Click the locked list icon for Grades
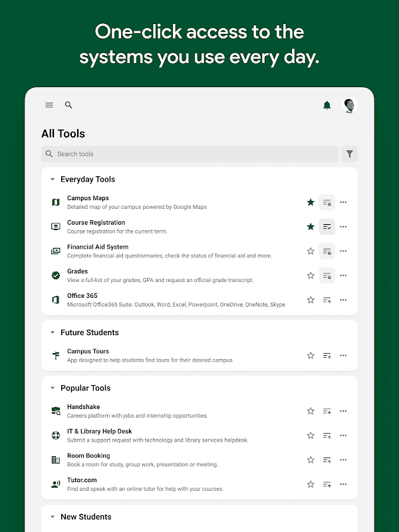Screen dimensions: 399x532 click(x=327, y=275)
